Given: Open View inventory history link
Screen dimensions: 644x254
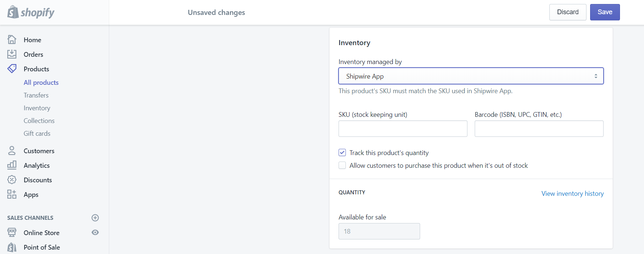Looking at the screenshot, I should tap(572, 194).
